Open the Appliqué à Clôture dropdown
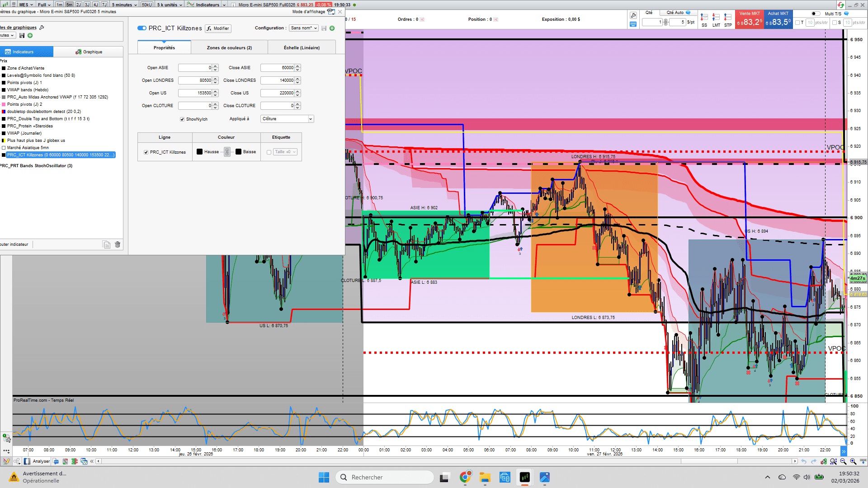This screenshot has width=868, height=488. (x=287, y=119)
